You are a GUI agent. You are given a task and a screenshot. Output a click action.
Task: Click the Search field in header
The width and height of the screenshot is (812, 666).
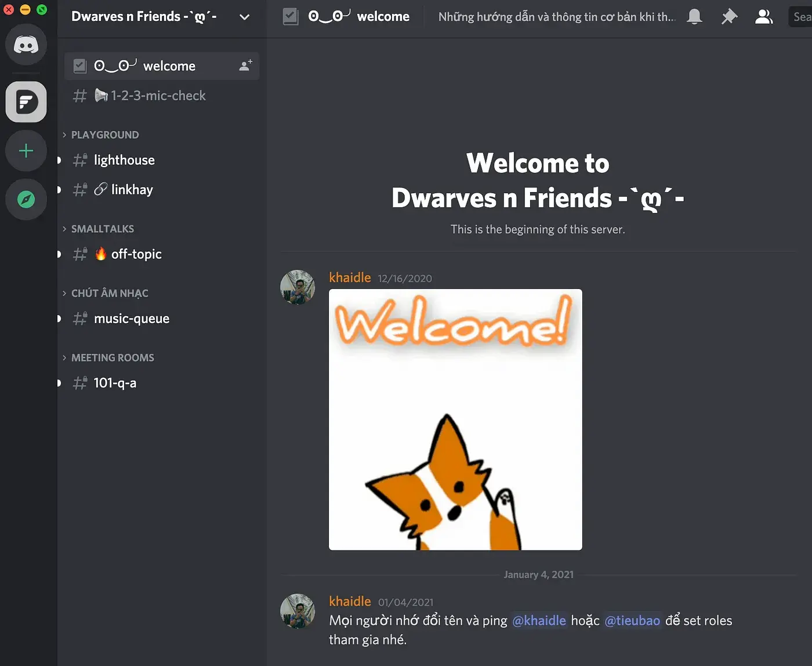(800, 17)
